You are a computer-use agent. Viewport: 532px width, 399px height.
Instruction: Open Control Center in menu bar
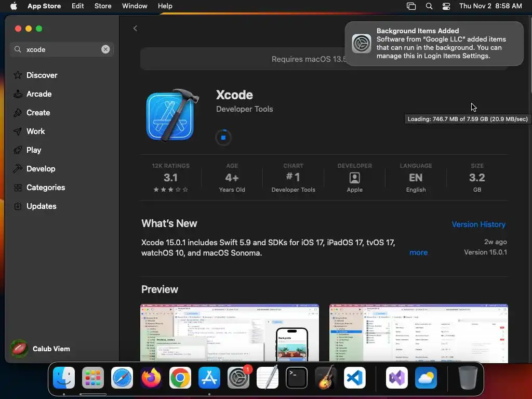tap(446, 6)
